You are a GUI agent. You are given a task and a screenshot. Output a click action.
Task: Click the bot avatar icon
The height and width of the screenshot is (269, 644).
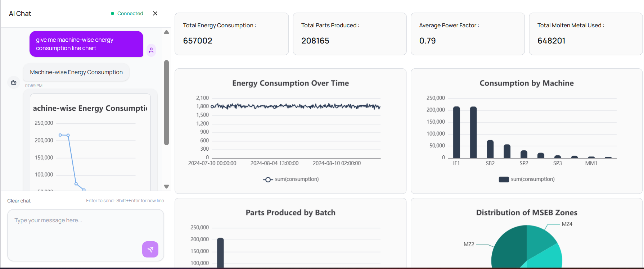pyautogui.click(x=14, y=82)
